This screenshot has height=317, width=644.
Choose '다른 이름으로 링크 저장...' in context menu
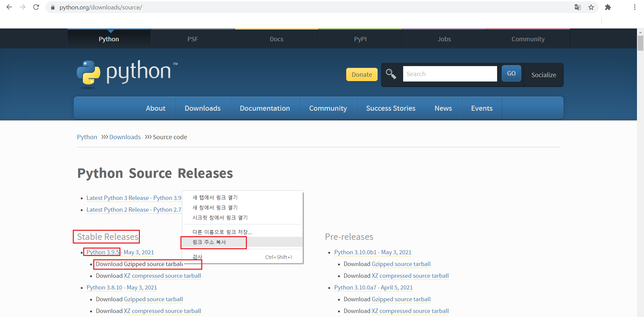tap(242, 232)
